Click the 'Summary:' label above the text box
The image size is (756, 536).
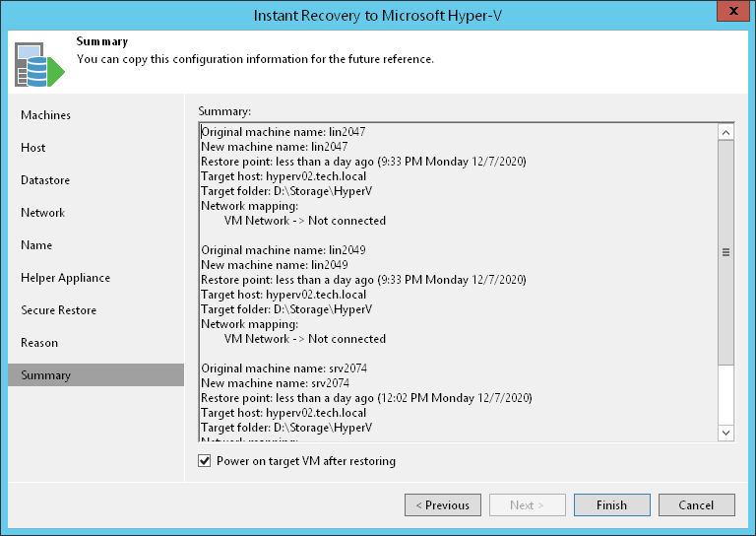click(224, 111)
